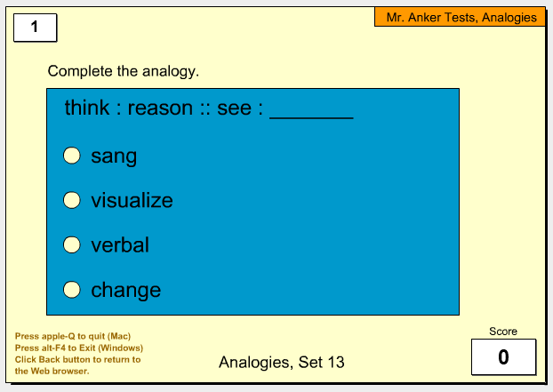Click the Score box showing 0
Image resolution: width=553 pixels, height=392 pixels.
(x=503, y=356)
